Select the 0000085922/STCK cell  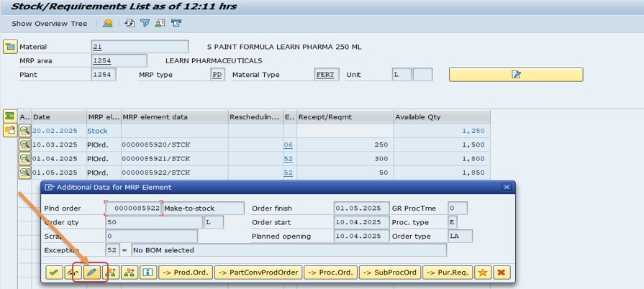pyautogui.click(x=175, y=173)
